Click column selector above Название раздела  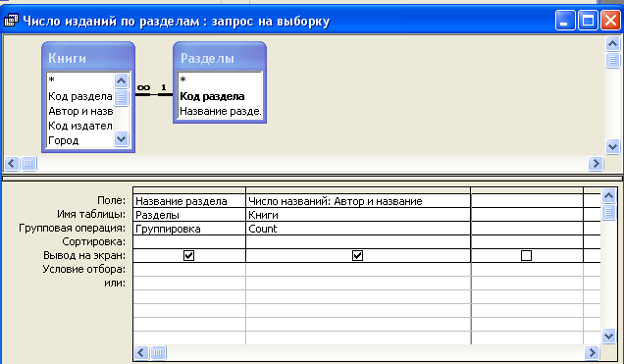(x=189, y=190)
